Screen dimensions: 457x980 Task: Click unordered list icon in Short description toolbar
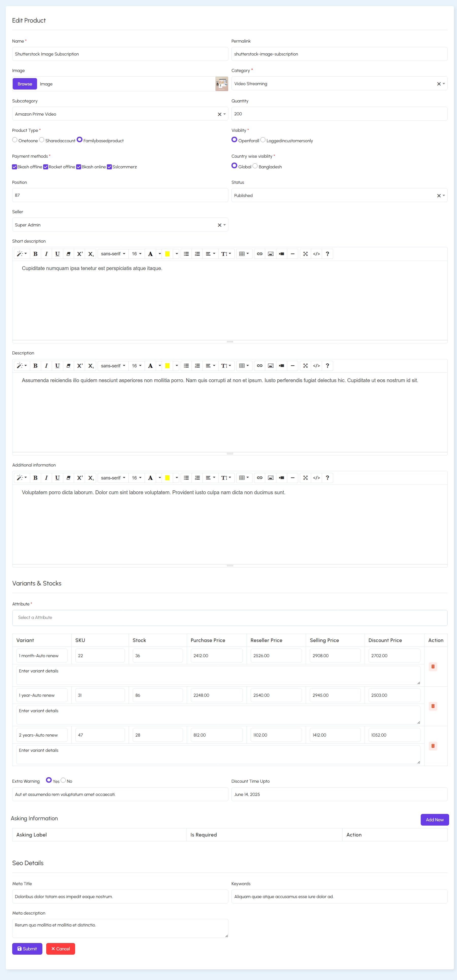[x=186, y=254]
